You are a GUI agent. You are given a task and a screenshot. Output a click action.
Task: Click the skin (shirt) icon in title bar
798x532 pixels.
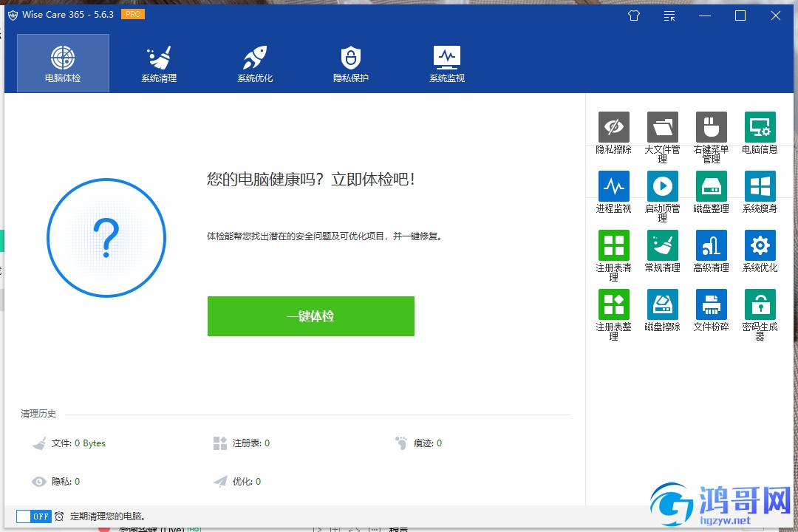634,16
